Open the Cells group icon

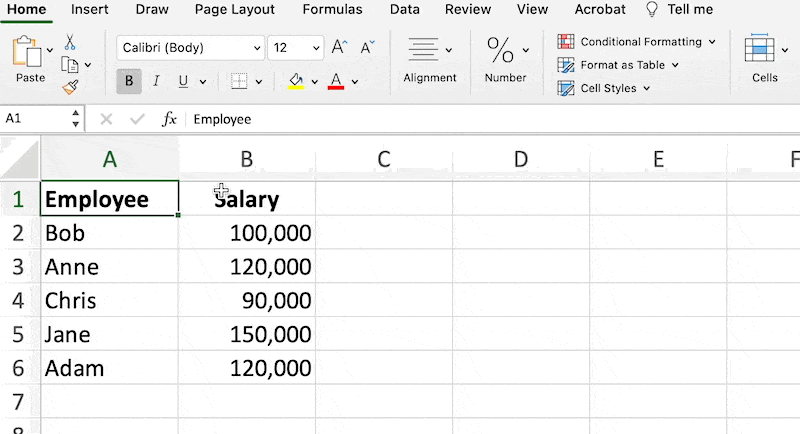(x=759, y=48)
